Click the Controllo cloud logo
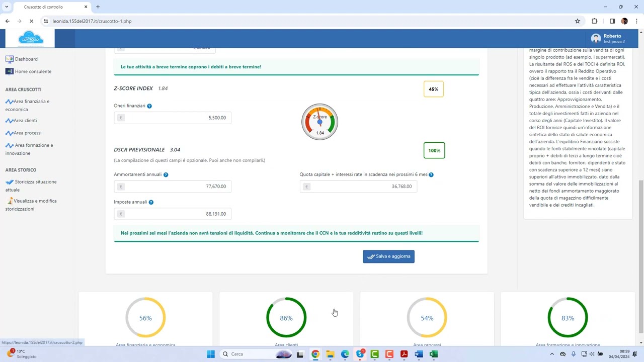 pos(30,39)
